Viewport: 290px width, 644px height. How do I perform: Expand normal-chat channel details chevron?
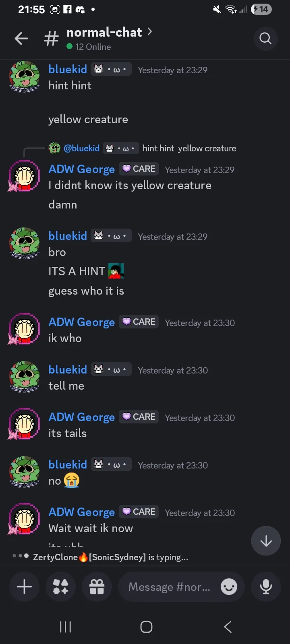(x=150, y=31)
